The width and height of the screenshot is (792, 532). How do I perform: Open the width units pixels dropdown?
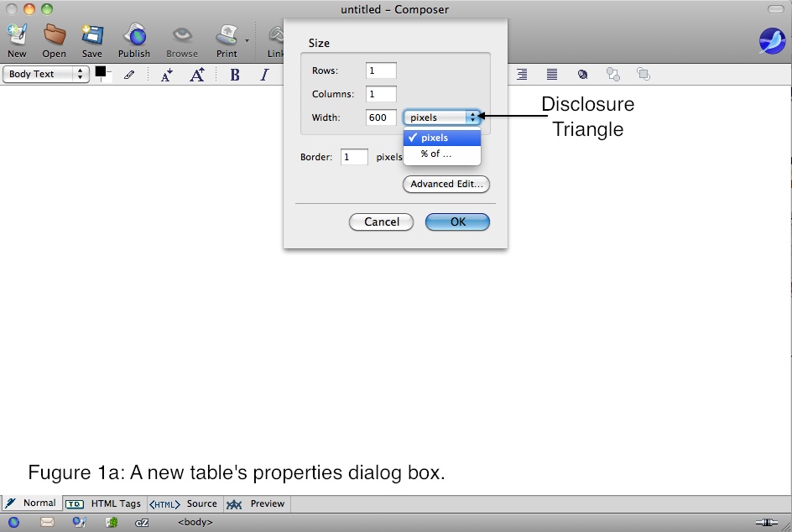coord(442,117)
